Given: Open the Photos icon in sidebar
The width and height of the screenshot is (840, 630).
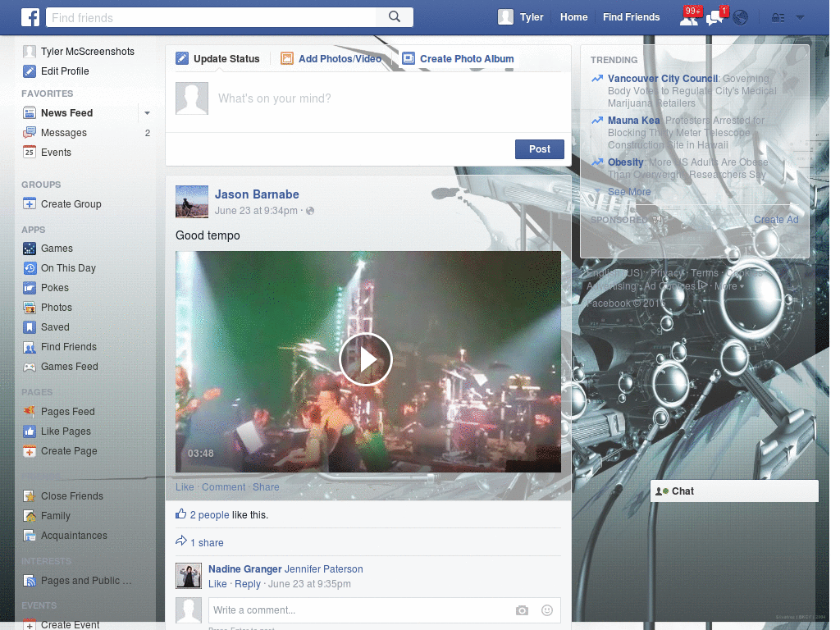Looking at the screenshot, I should click(30, 308).
